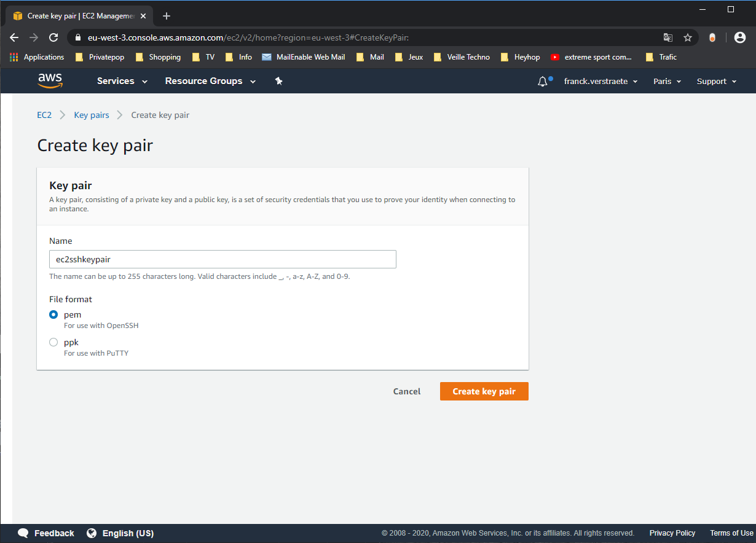Screen dimensions: 756x543
Task: Open the Trafic bookmark folder
Action: [x=661, y=57]
